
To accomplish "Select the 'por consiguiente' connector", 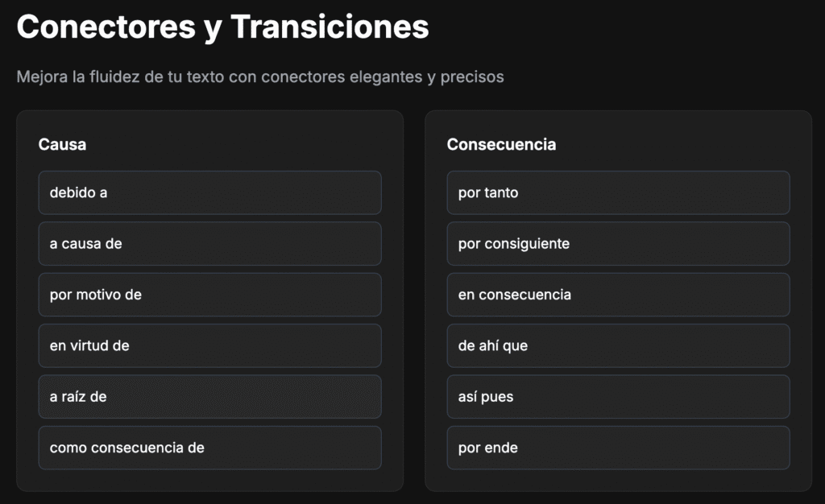I will click(618, 243).
